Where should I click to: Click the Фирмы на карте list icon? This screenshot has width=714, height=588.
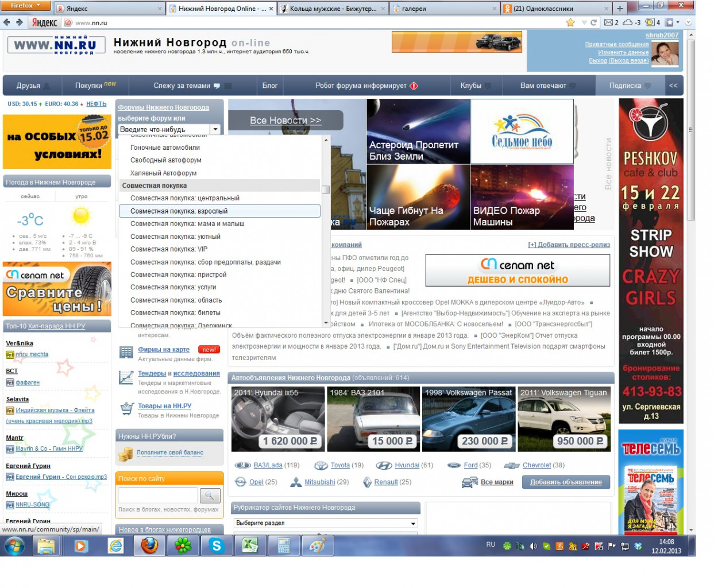pos(126,353)
